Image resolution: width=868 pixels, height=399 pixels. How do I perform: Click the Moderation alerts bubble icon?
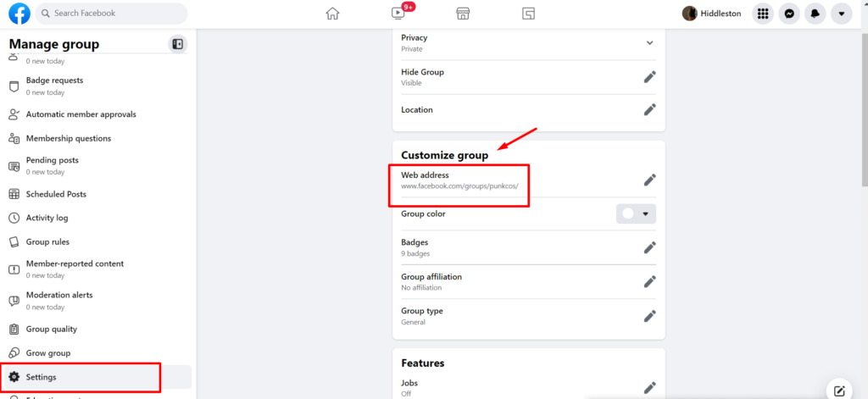(x=14, y=301)
